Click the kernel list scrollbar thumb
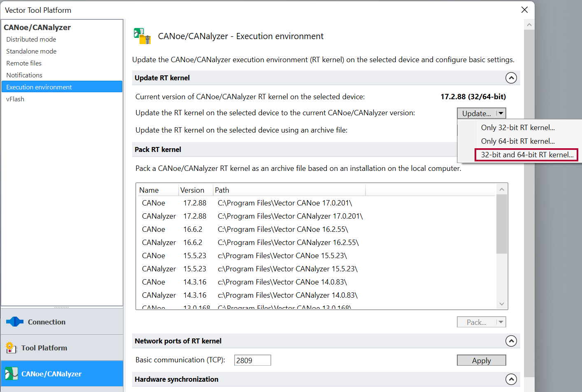 click(x=501, y=224)
